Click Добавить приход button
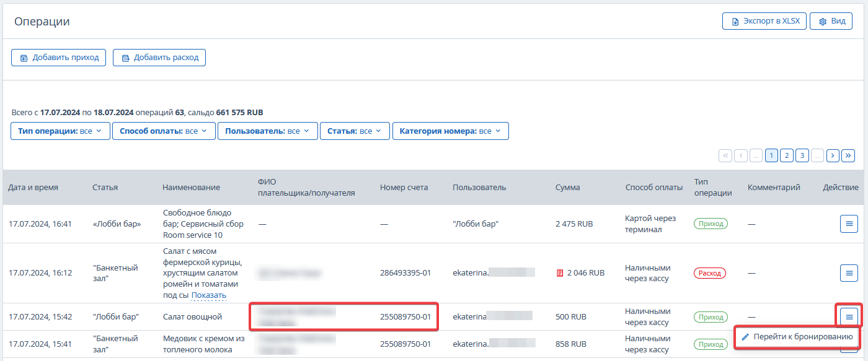The image size is (868, 361). click(59, 58)
